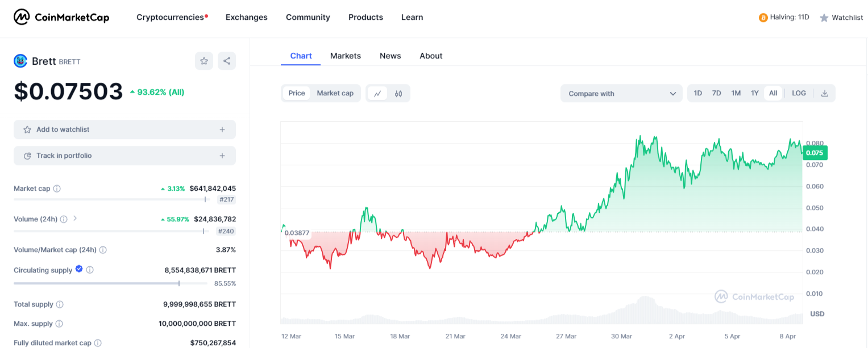Toggle chart display to Market cap

click(x=335, y=93)
